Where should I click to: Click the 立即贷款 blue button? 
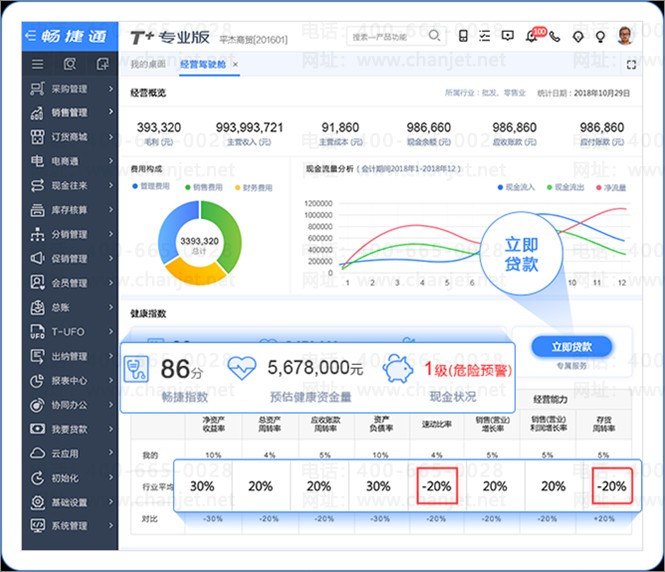[571, 347]
